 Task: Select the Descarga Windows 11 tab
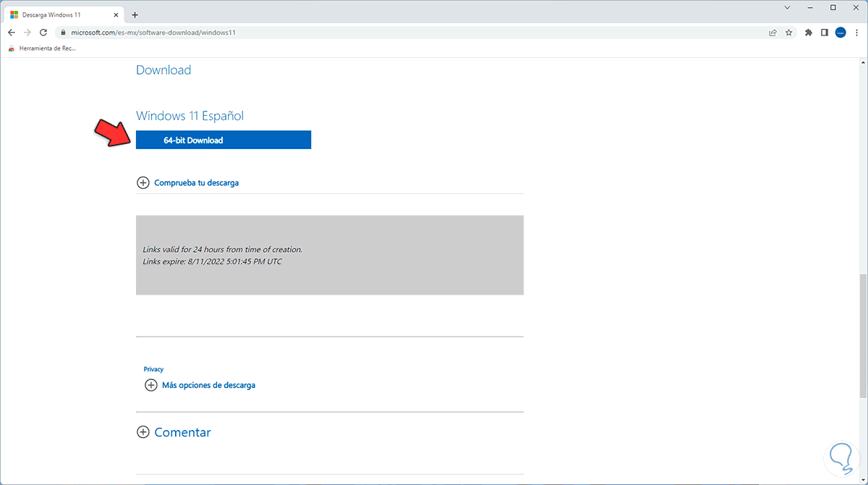(64, 14)
